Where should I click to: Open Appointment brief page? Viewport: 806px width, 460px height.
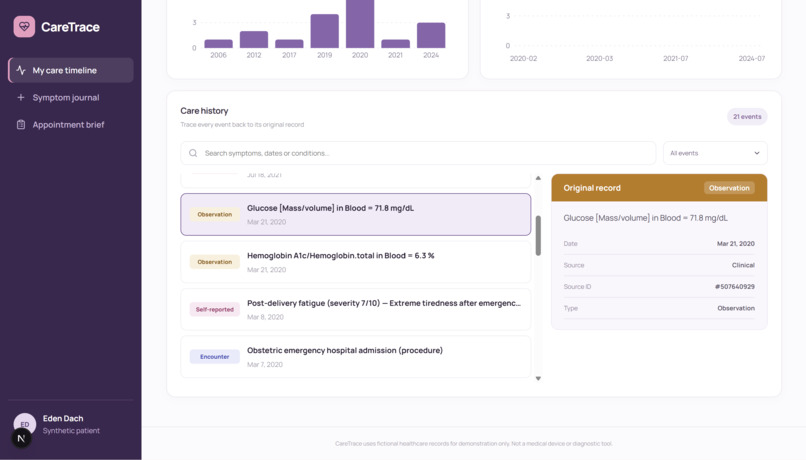pos(71,124)
